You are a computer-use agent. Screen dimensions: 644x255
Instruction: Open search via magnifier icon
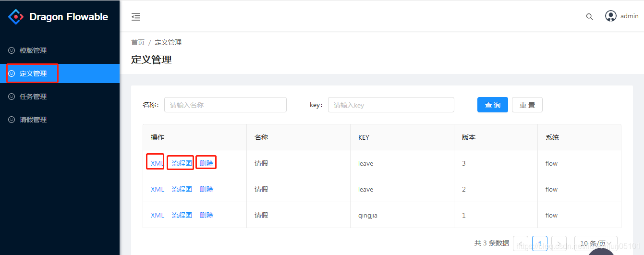click(x=590, y=17)
